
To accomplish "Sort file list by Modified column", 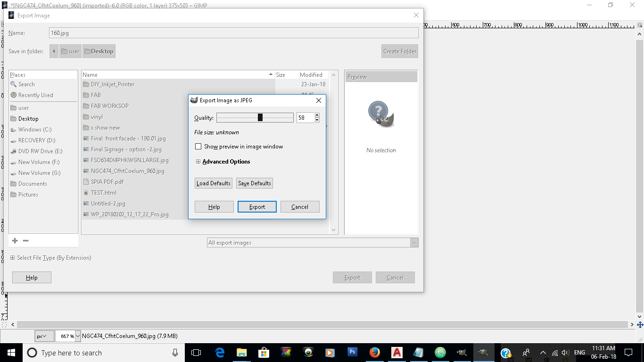I will click(x=314, y=74).
